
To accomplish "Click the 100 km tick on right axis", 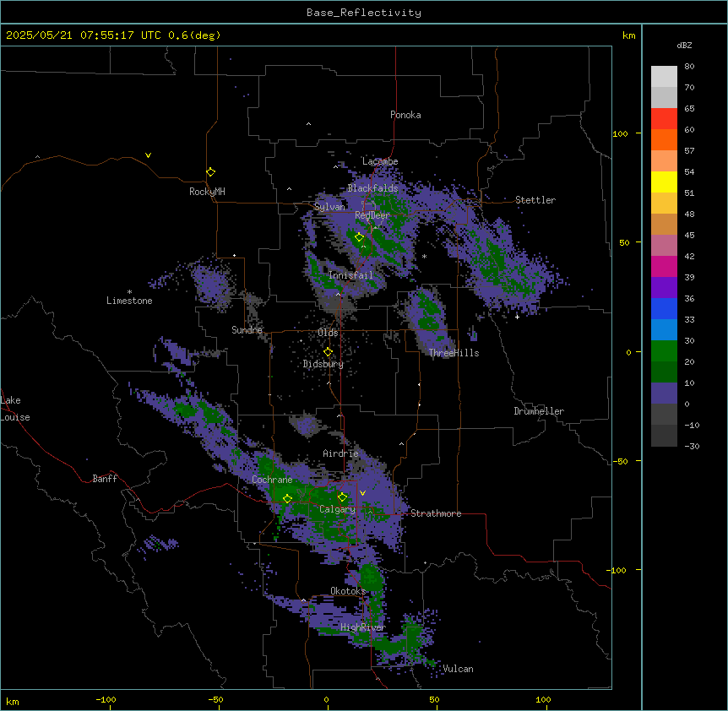I will pyautogui.click(x=620, y=133).
